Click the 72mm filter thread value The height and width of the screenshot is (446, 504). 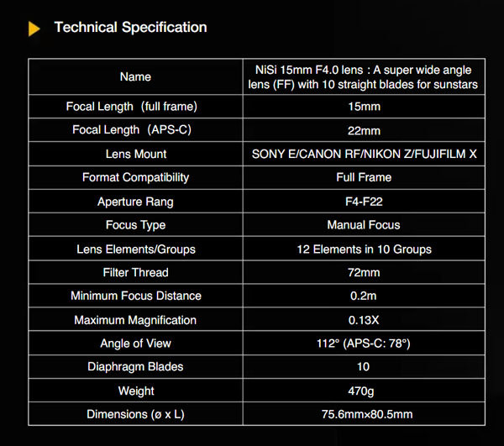click(x=364, y=272)
